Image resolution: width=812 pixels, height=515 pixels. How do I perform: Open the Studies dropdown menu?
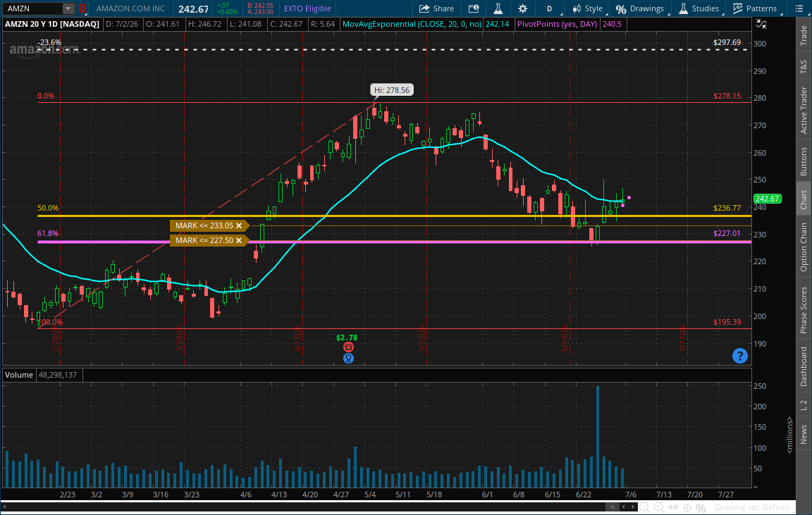[699, 8]
